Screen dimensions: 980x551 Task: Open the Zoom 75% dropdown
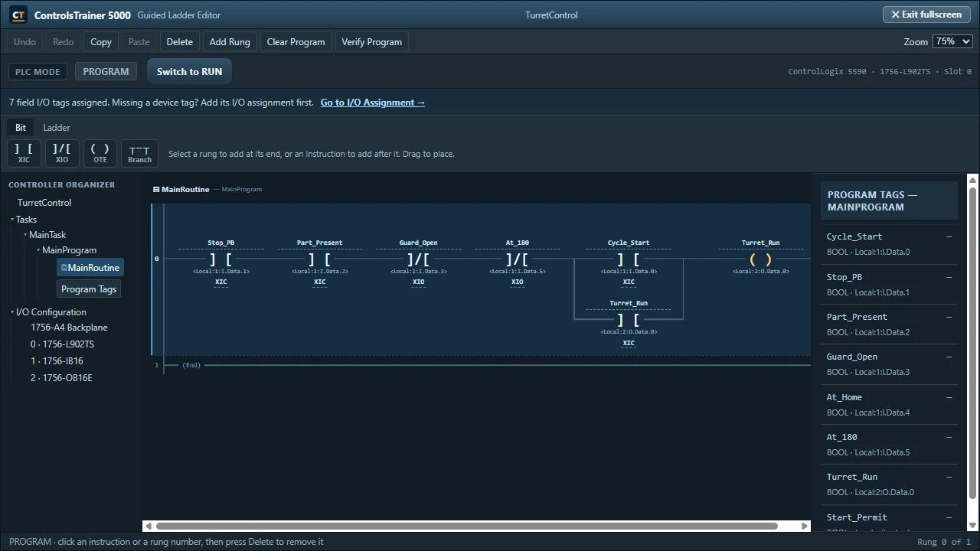(x=952, y=41)
